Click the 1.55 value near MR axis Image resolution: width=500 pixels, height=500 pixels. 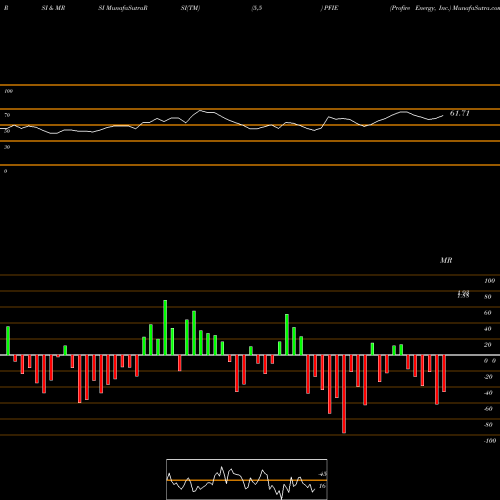[463, 295]
